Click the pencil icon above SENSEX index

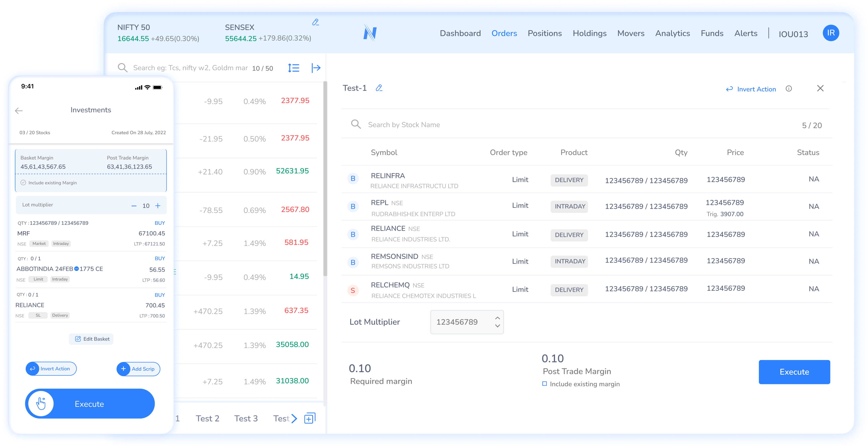315,22
